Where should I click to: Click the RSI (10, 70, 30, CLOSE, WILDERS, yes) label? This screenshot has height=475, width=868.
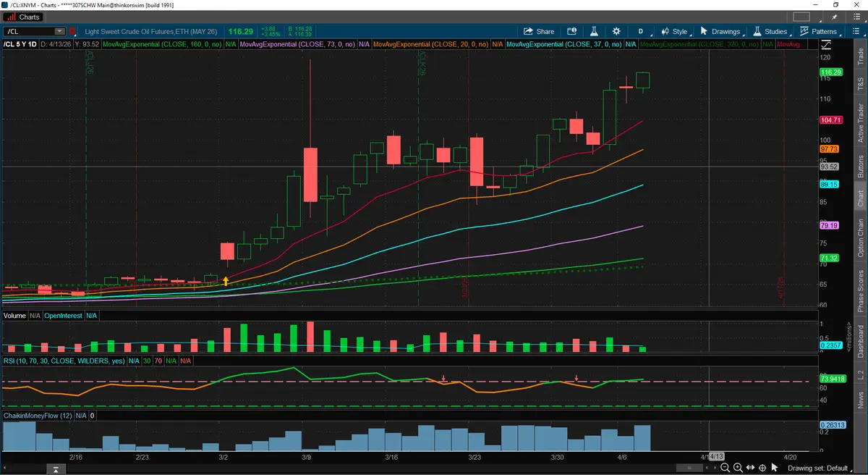(64, 360)
